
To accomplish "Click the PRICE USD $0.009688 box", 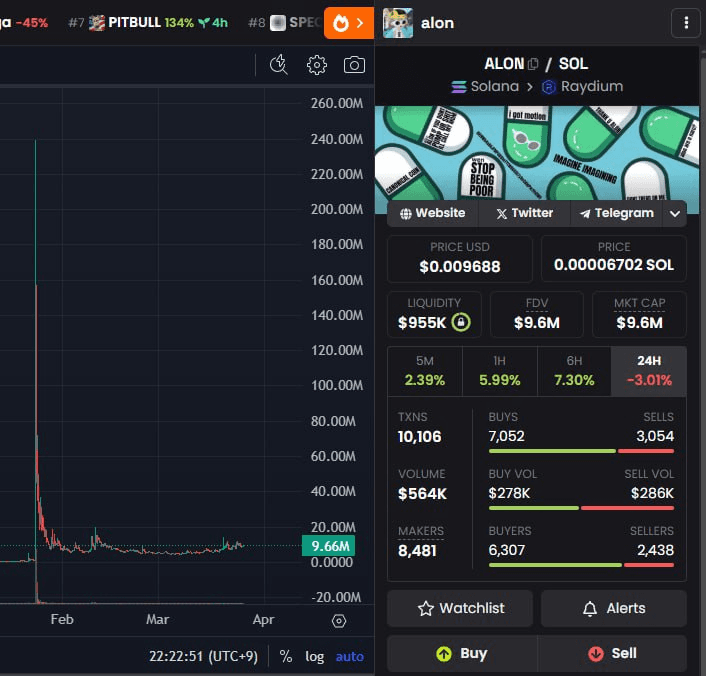I will point(460,259).
